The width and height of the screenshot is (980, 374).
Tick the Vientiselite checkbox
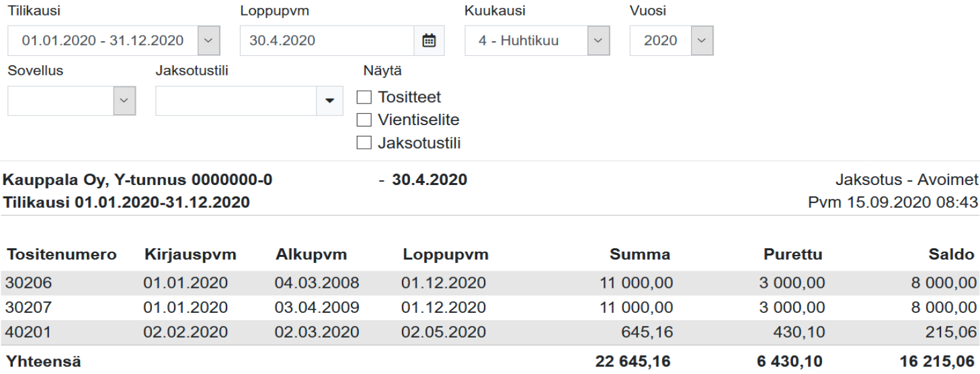[x=364, y=120]
